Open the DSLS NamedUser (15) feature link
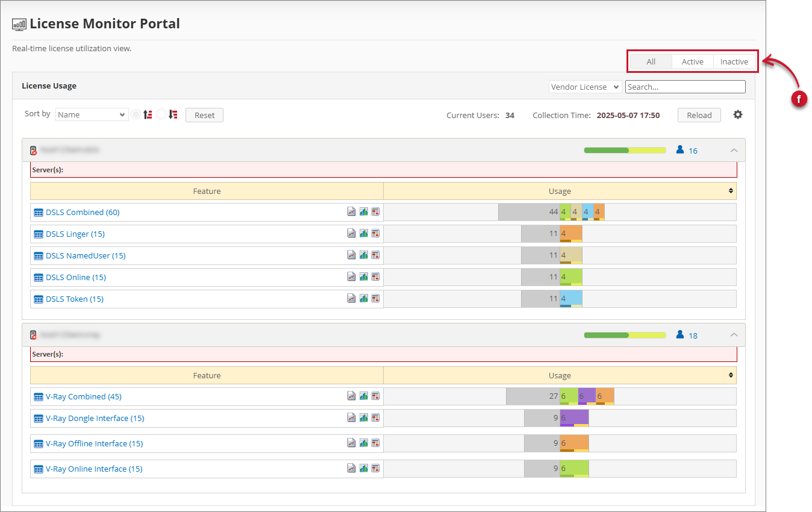812x512 pixels. pyautogui.click(x=86, y=255)
